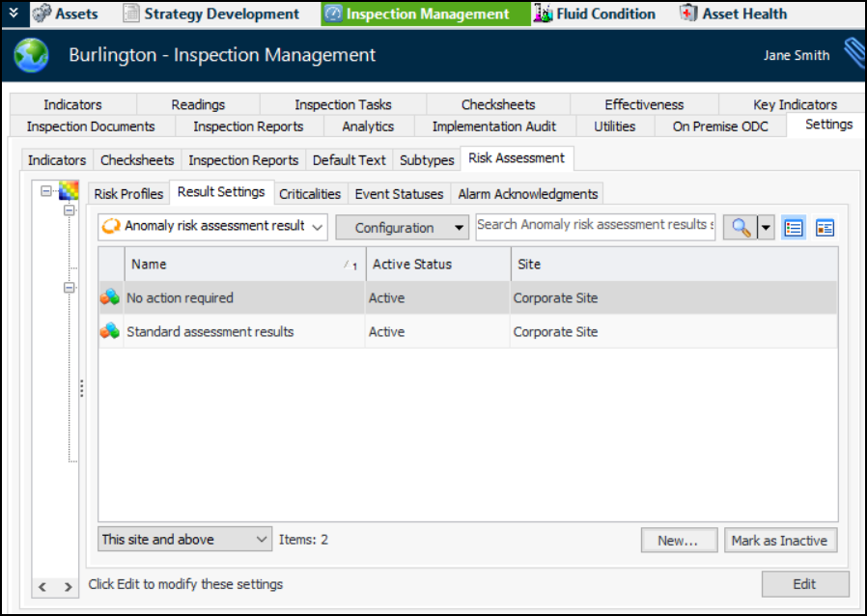
Task: Open the Asset Health module tab
Action: [734, 14]
